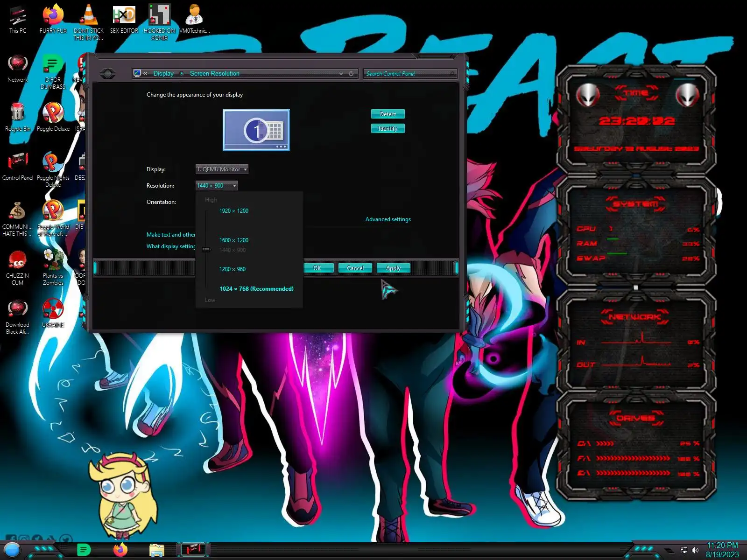Expand the address bar history dropdown arrow

click(x=341, y=74)
